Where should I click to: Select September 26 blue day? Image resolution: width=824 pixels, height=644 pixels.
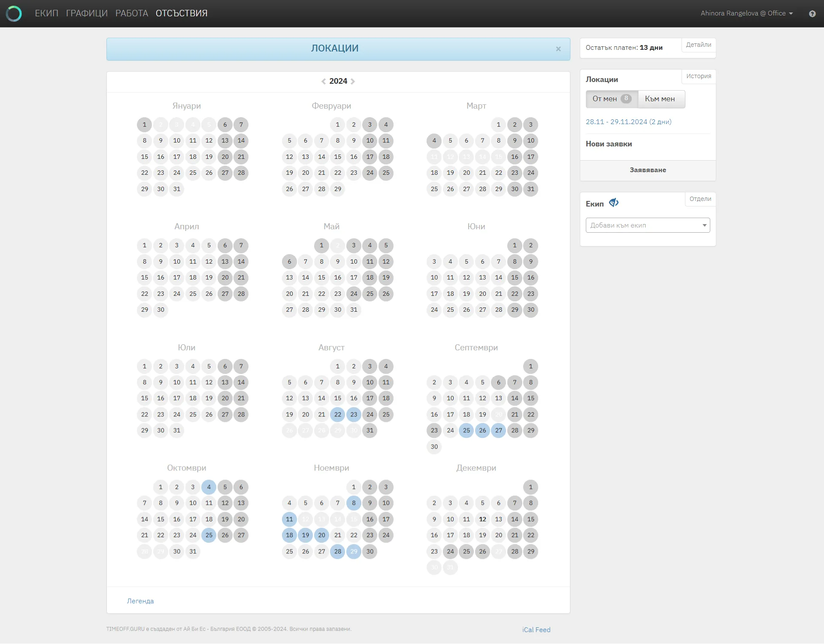(482, 431)
